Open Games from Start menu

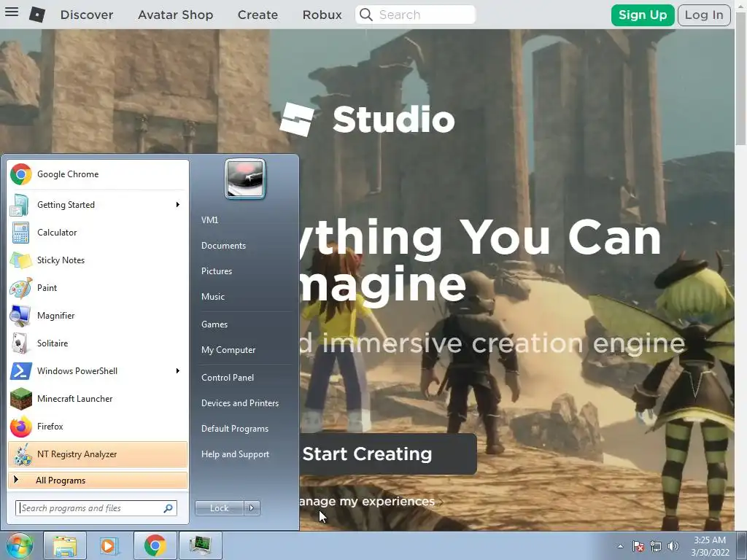point(214,324)
